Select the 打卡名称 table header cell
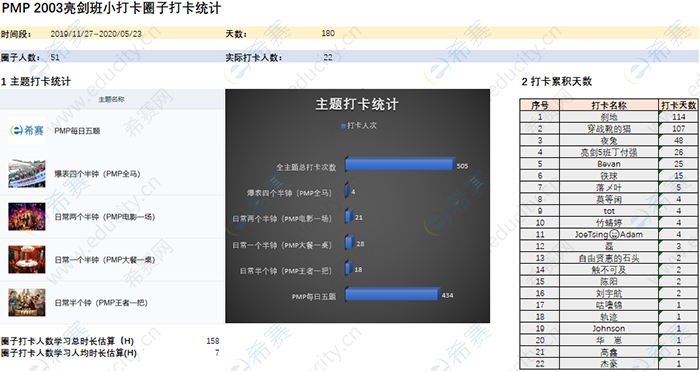700x371 pixels. point(609,105)
